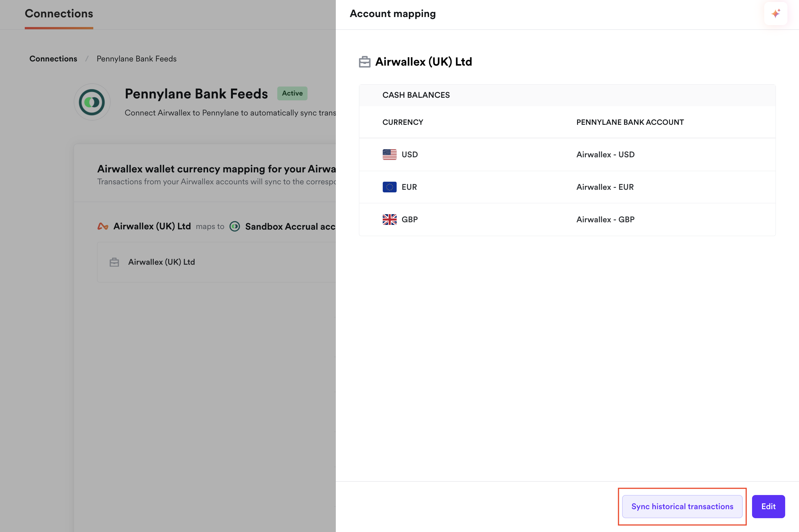Viewport: 799px width, 532px height.
Task: Click the Active status badge
Action: 292,93
